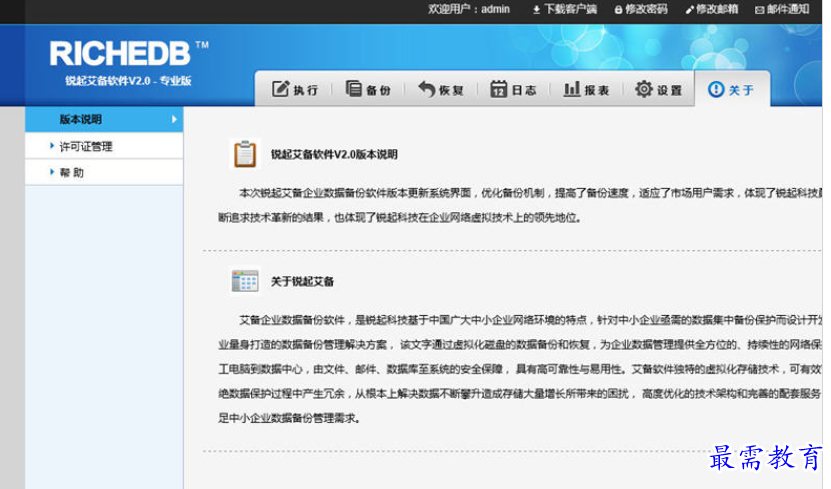
Task: Click the 欢迎用户：admin text
Action: coord(469,9)
